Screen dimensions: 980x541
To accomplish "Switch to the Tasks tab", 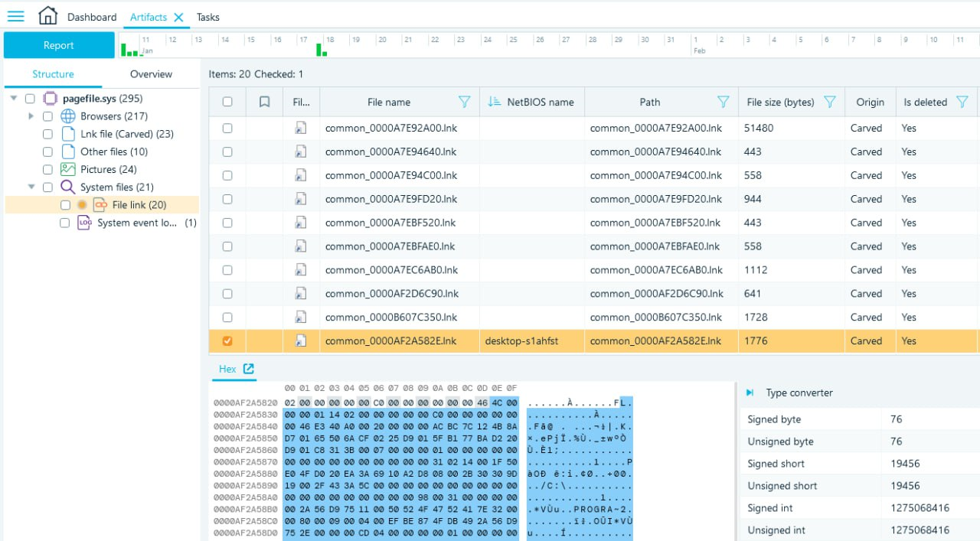I will click(207, 17).
